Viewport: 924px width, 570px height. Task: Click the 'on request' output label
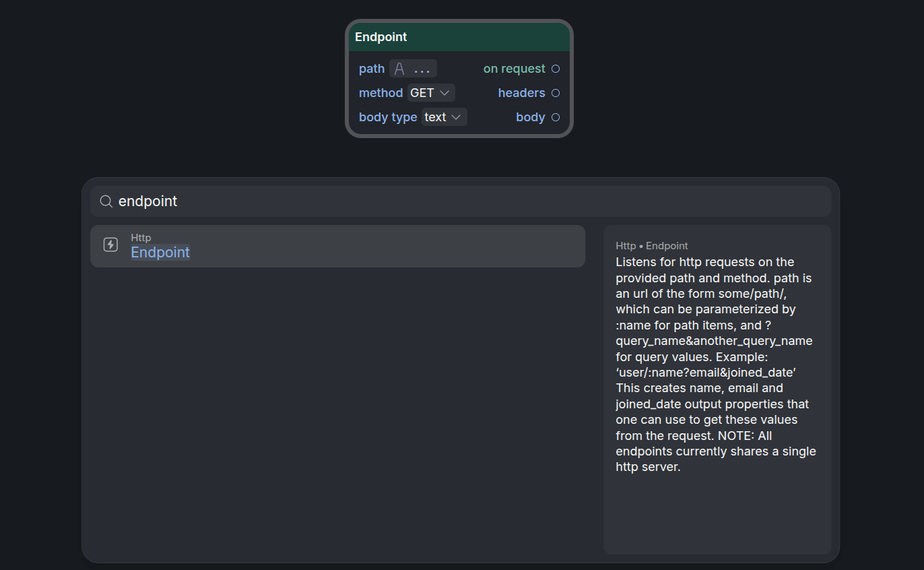(514, 69)
